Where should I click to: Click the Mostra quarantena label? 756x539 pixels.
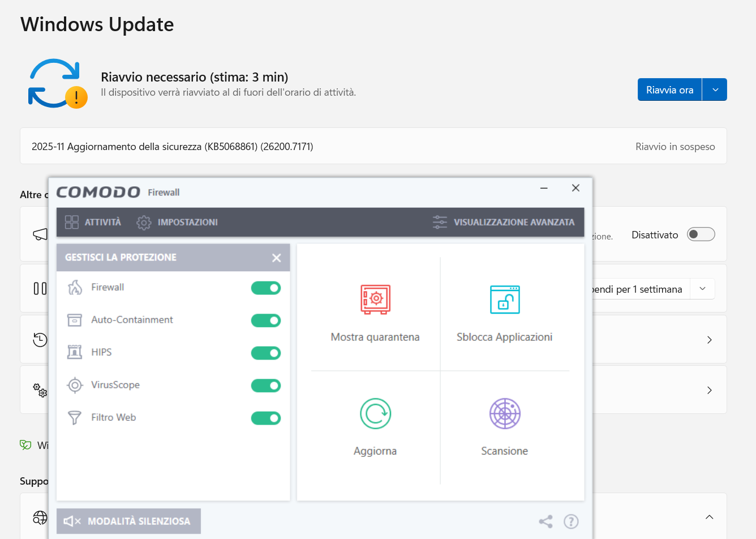coord(375,337)
